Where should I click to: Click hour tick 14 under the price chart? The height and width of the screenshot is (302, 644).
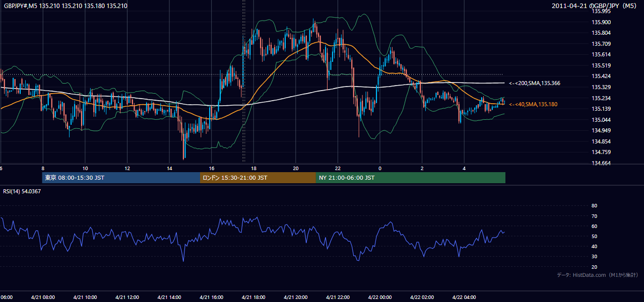pos(169,168)
